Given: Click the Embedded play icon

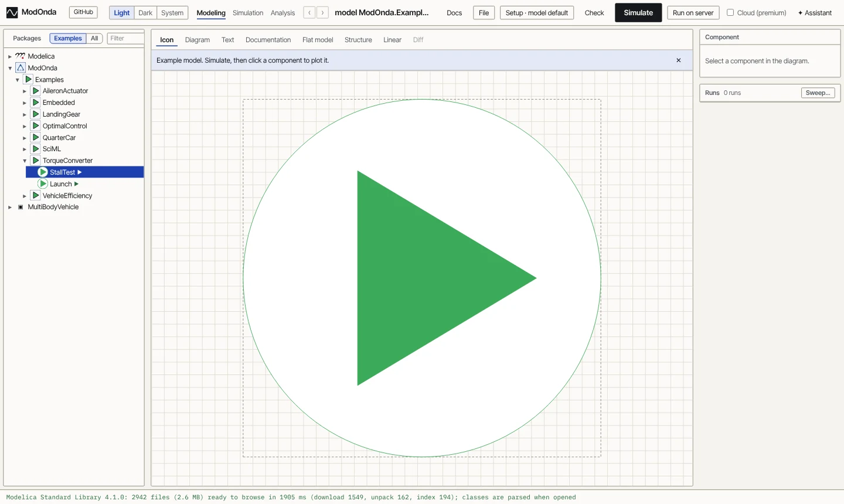Looking at the screenshot, I should pos(36,103).
